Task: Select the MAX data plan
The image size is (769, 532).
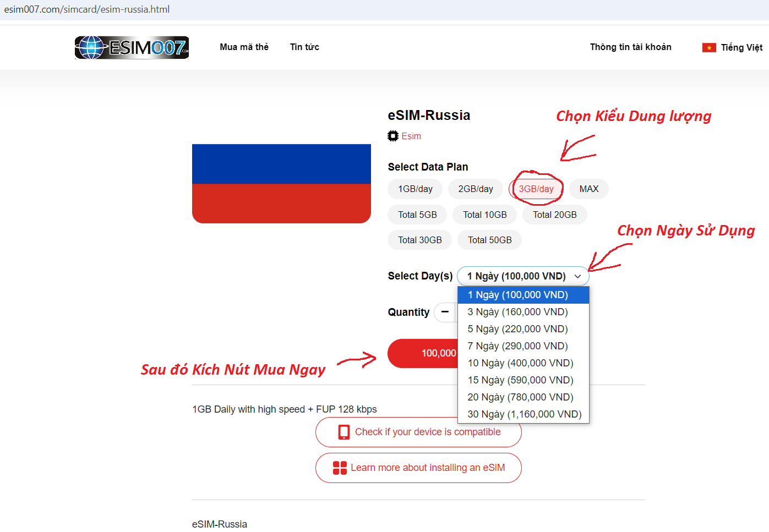Action: point(589,189)
